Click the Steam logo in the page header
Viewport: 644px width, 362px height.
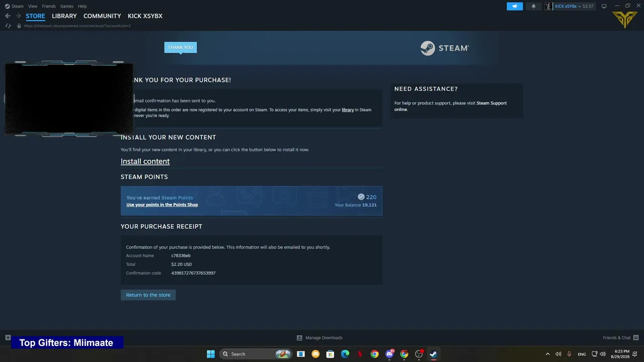coord(445,48)
